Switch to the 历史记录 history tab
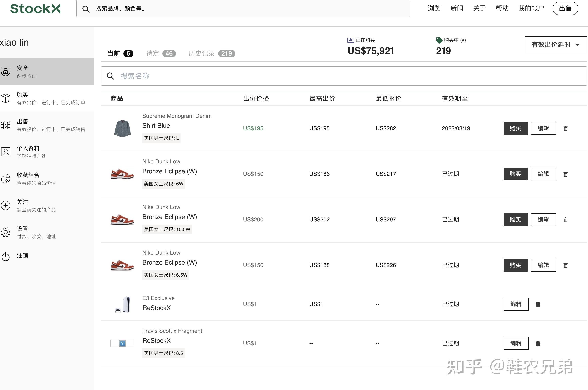The width and height of the screenshot is (588, 390). click(201, 53)
